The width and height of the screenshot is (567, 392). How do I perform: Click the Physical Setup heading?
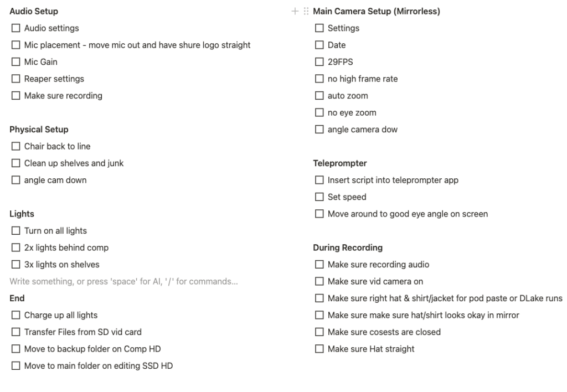pos(39,129)
